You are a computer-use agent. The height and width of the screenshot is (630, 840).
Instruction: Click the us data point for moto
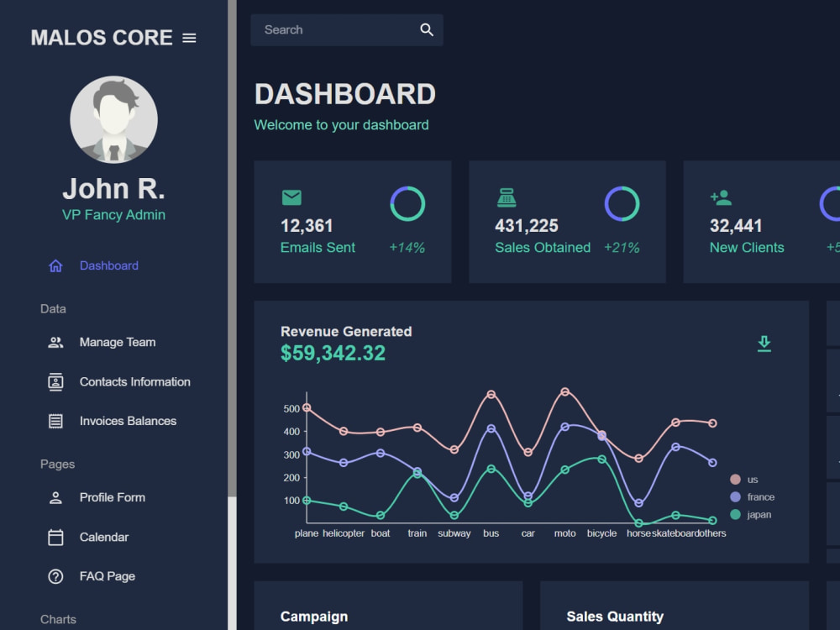564,392
